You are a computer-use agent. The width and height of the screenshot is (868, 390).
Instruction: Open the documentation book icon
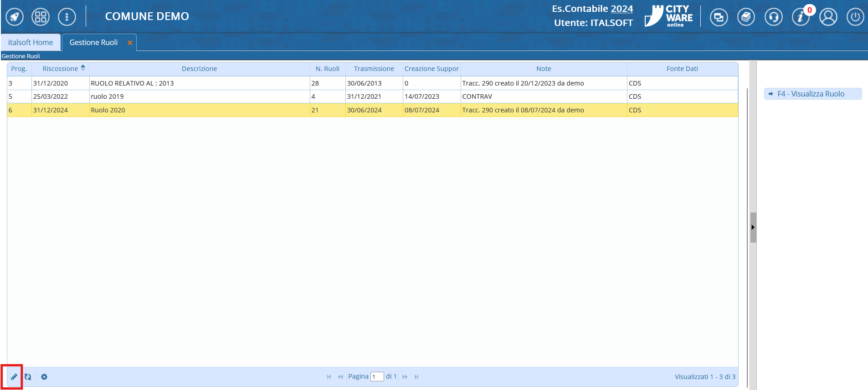point(746,17)
